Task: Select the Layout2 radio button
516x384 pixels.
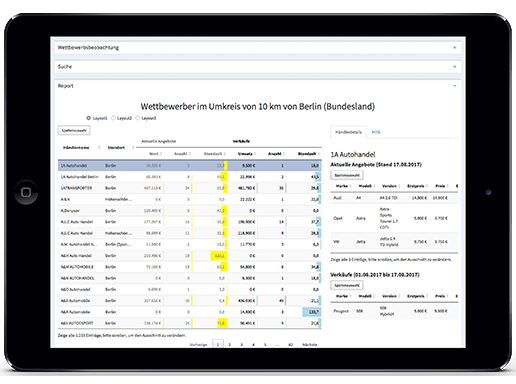Action: click(113, 118)
